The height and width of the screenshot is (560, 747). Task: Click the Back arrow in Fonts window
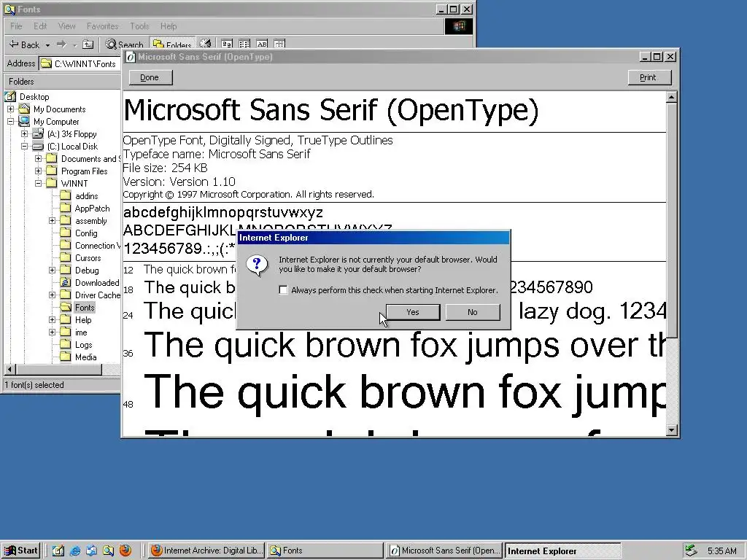coord(25,44)
